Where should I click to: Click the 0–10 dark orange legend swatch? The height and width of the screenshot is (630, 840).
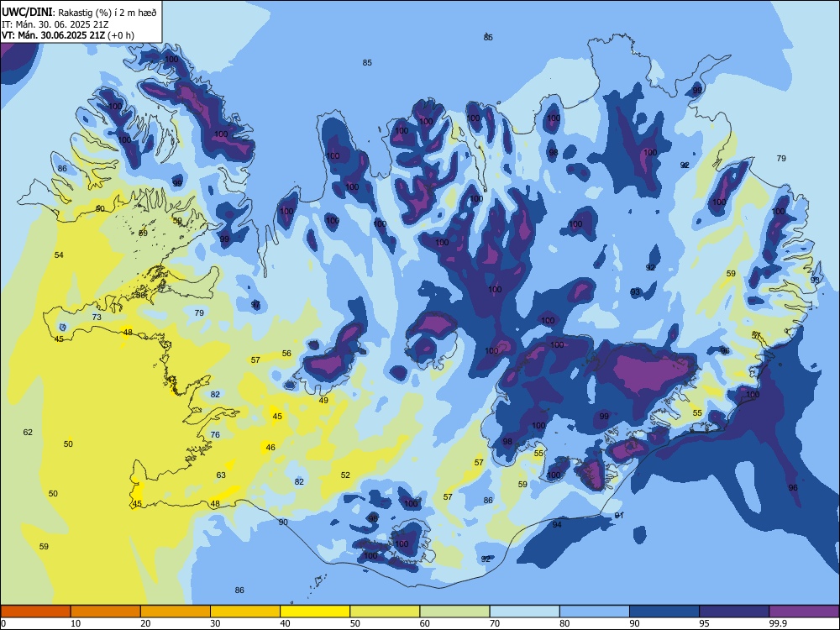coord(35,612)
